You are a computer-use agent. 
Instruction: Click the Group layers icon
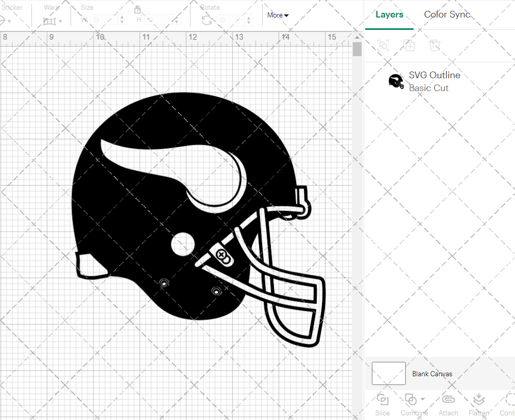tap(383, 45)
